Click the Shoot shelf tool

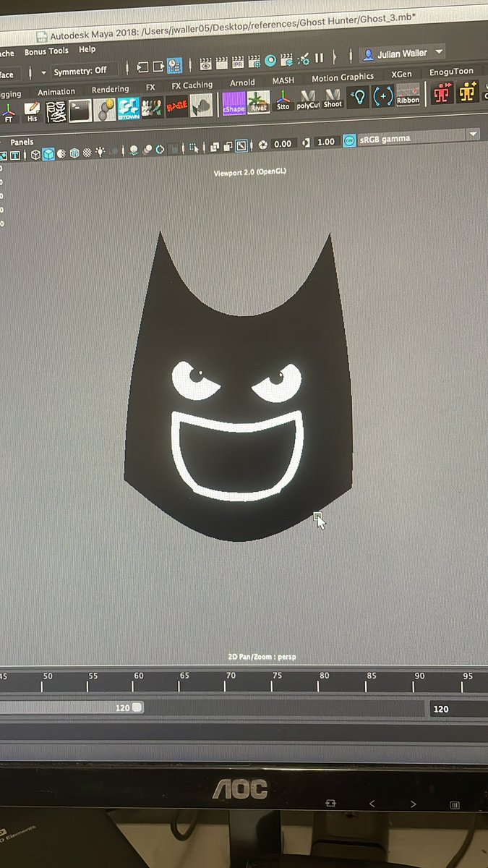[x=333, y=98]
